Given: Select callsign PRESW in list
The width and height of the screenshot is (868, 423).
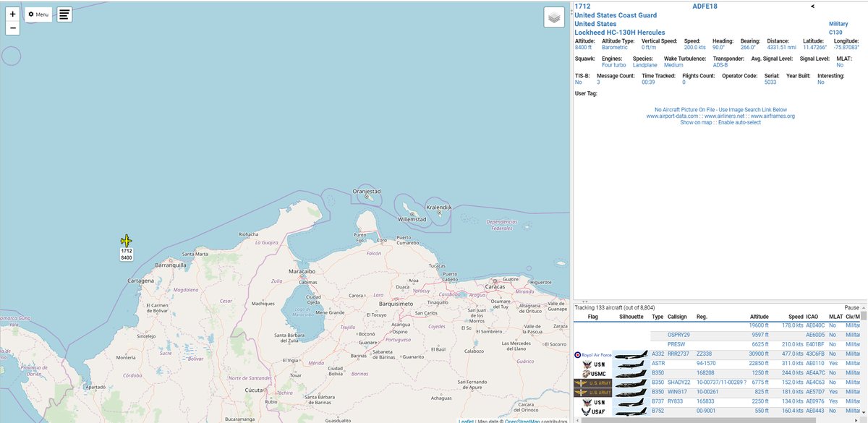Looking at the screenshot, I should tap(676, 344).
